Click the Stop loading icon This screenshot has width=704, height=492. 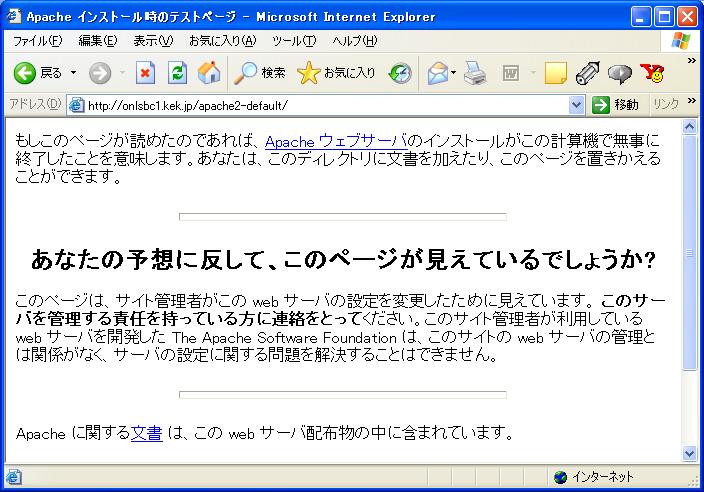pos(145,73)
